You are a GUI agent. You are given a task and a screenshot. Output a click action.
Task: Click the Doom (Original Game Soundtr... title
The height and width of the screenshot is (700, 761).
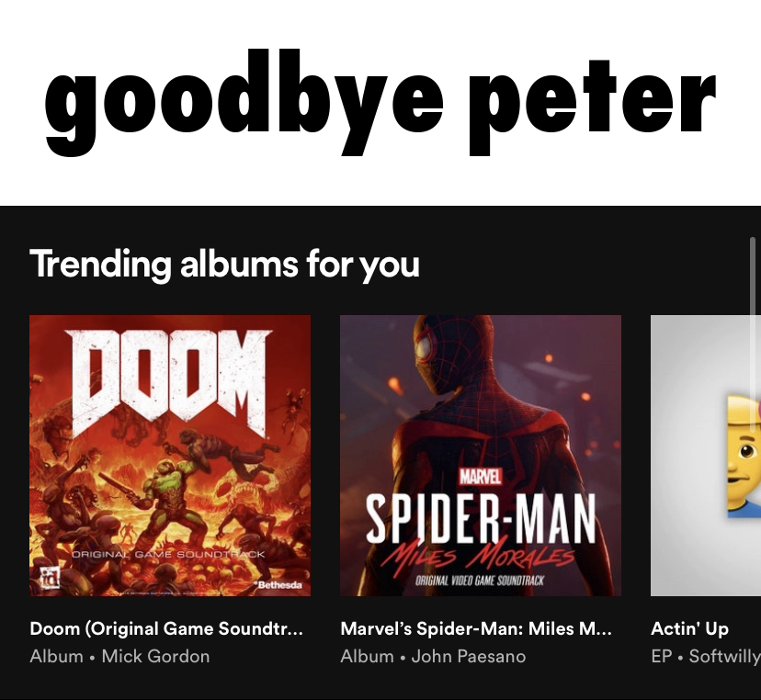click(166, 628)
